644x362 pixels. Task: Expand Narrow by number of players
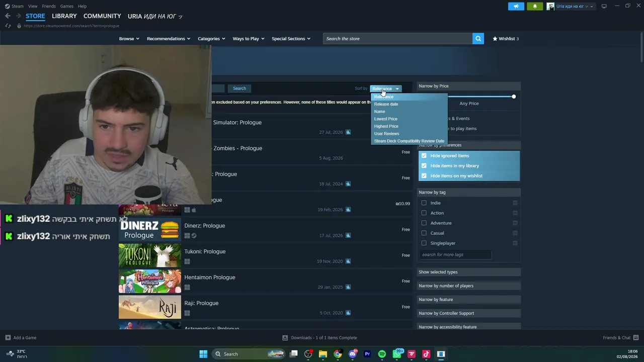(x=469, y=286)
